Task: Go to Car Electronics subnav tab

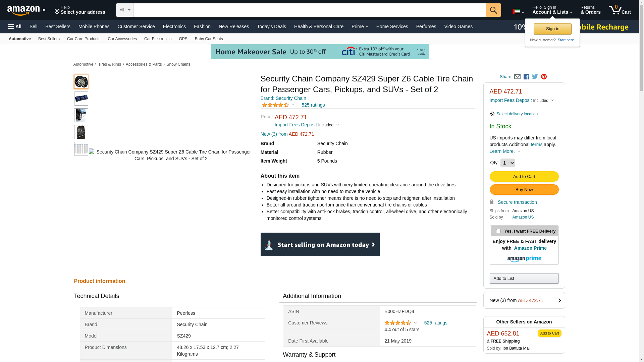Action: tap(158, 39)
